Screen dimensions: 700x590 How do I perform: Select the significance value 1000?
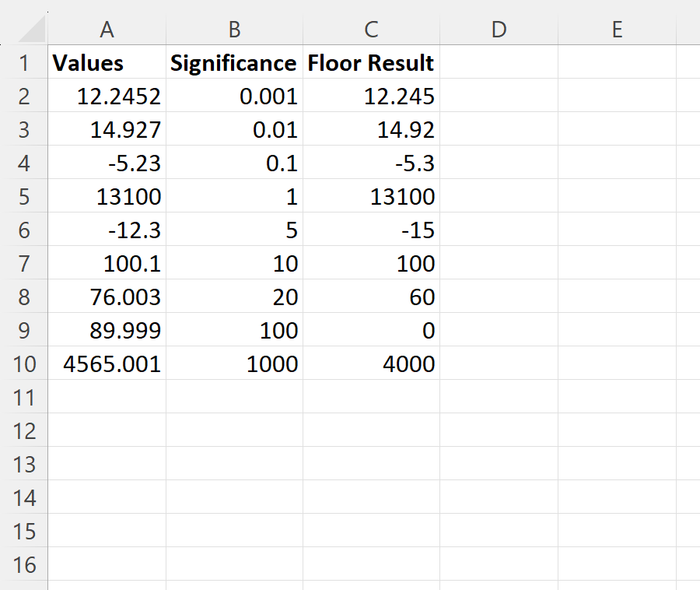(x=234, y=363)
